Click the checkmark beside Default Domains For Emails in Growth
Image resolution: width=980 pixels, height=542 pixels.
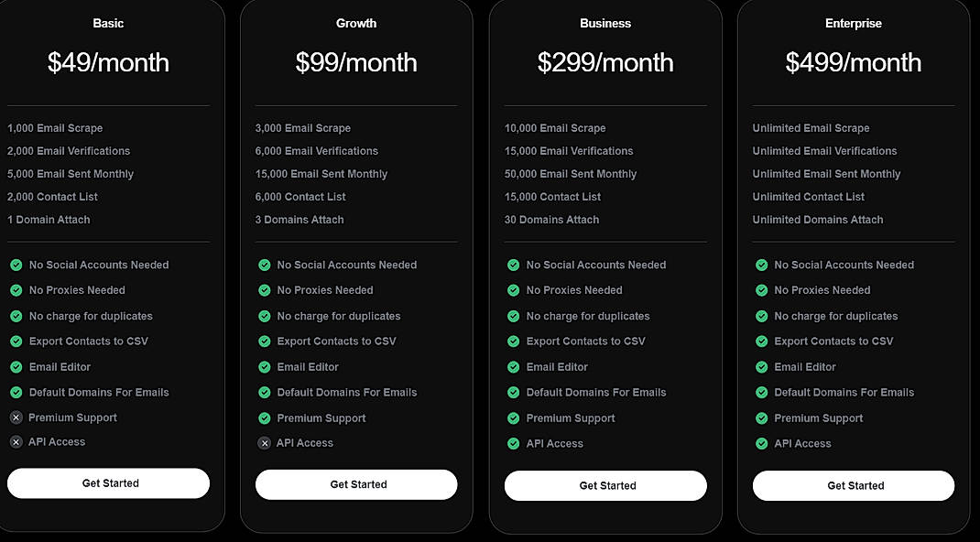264,392
